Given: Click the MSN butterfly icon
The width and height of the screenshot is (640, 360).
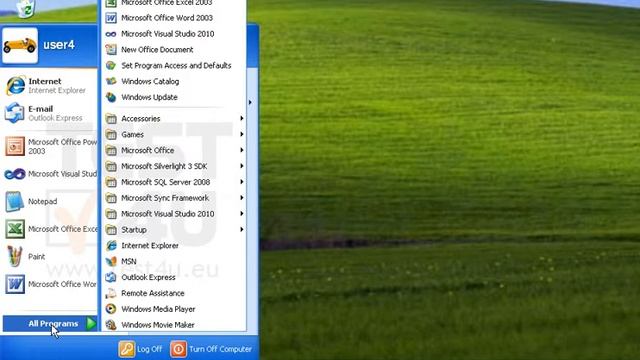Looking at the screenshot, I should click(111, 262).
